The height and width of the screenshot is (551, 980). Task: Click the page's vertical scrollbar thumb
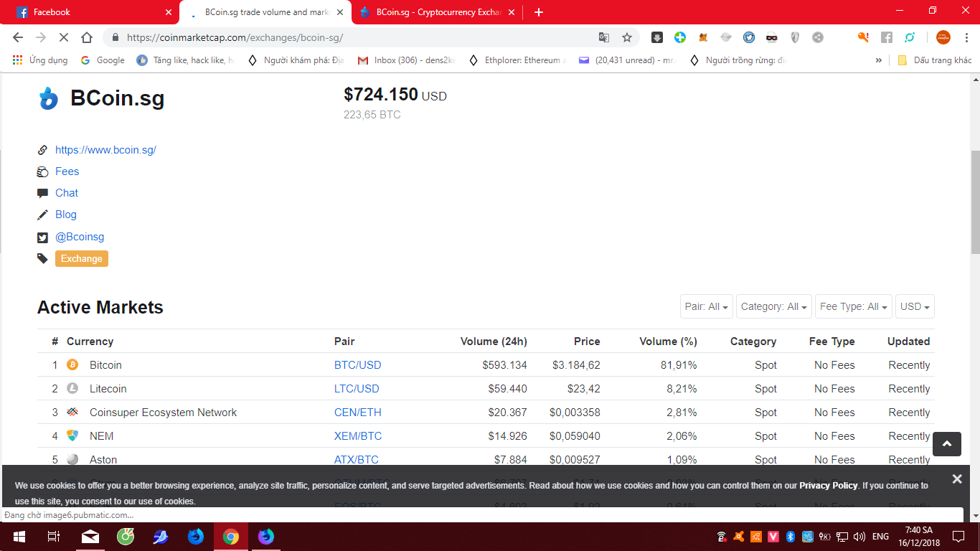tap(975, 202)
